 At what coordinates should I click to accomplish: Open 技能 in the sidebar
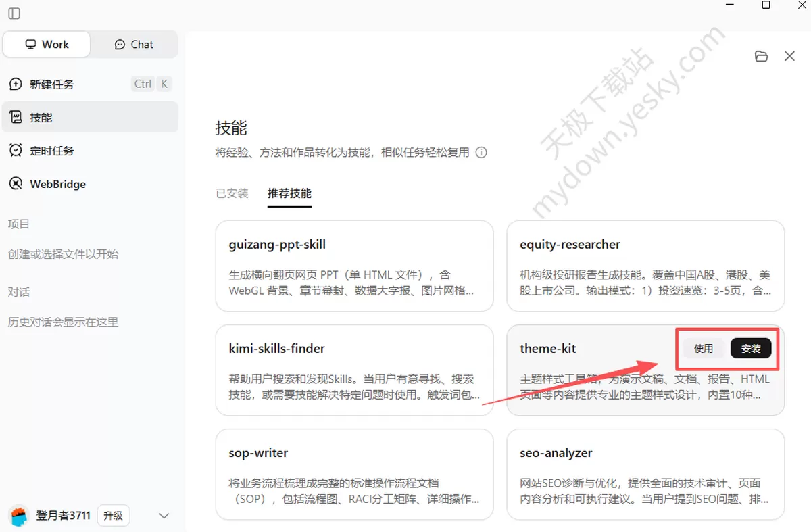tap(90, 118)
